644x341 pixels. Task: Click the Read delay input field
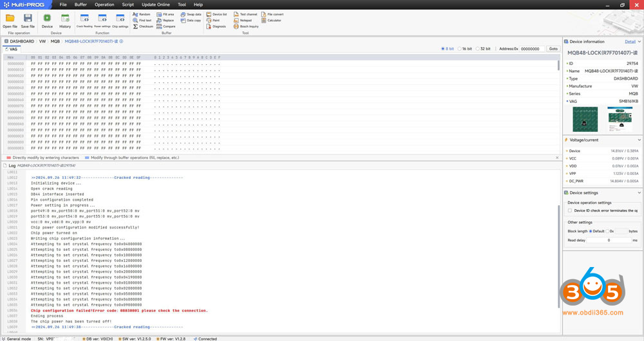point(609,240)
